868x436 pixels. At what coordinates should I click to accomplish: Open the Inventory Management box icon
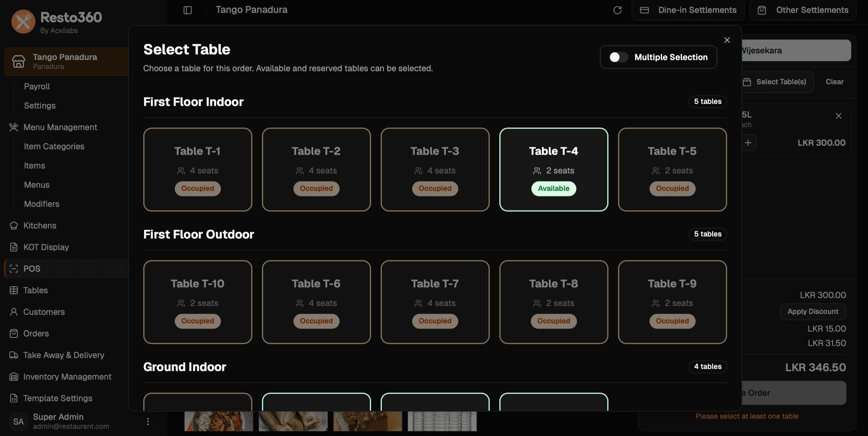(14, 376)
